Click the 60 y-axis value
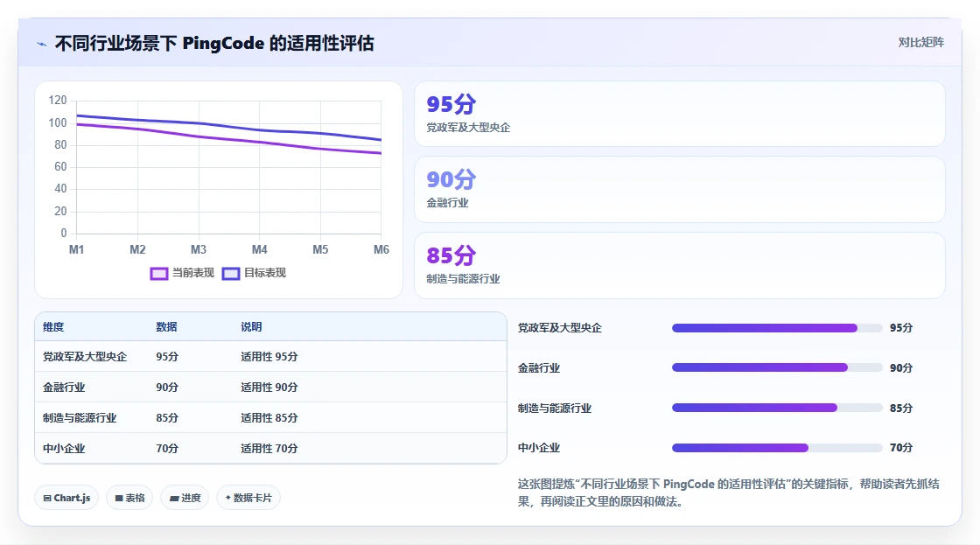 tap(60, 167)
